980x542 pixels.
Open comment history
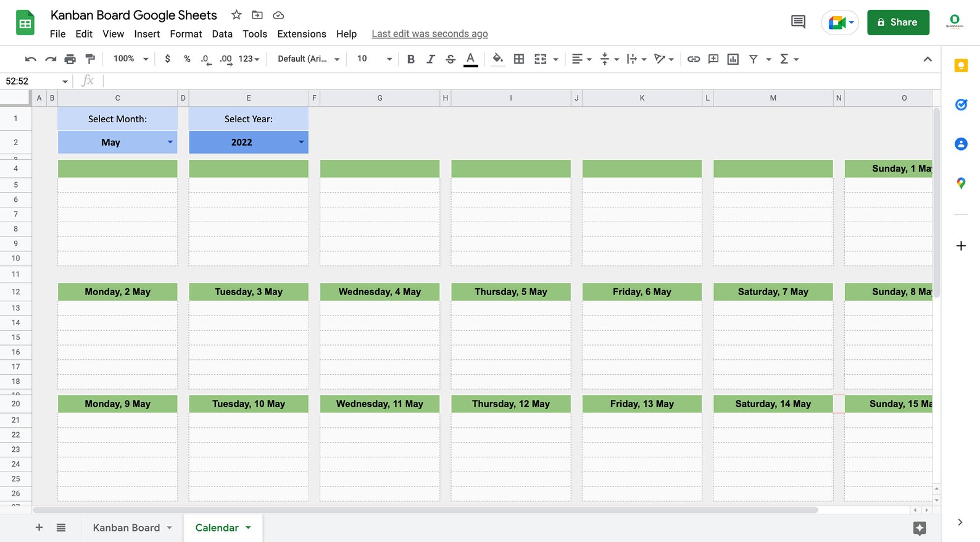tap(798, 22)
